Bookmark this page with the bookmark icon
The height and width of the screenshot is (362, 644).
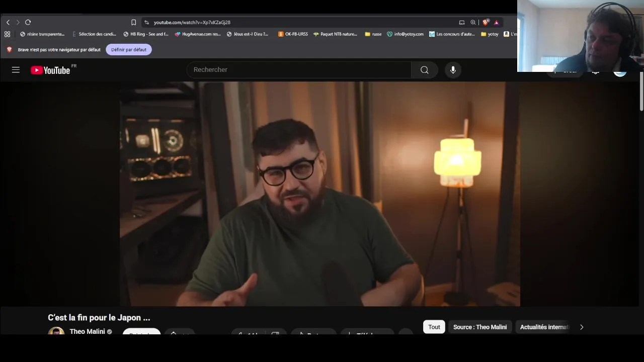point(133,22)
